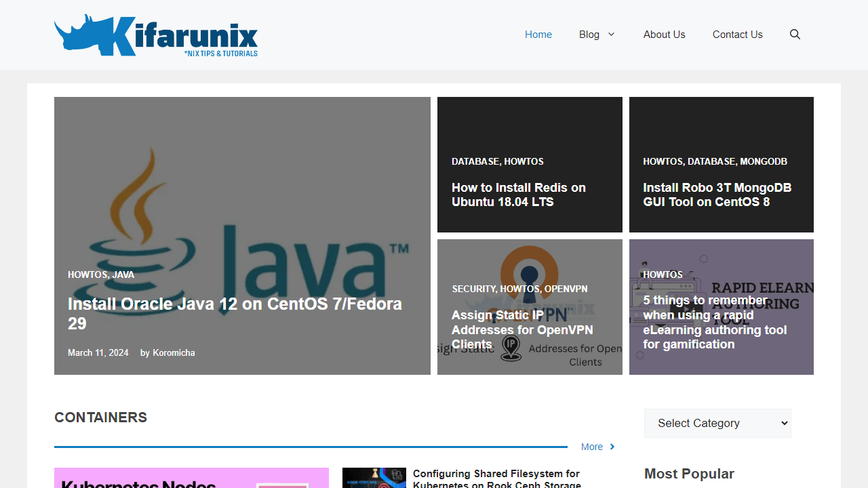Open the Select Category dropdown
This screenshot has height=488, width=868.
[x=717, y=423]
